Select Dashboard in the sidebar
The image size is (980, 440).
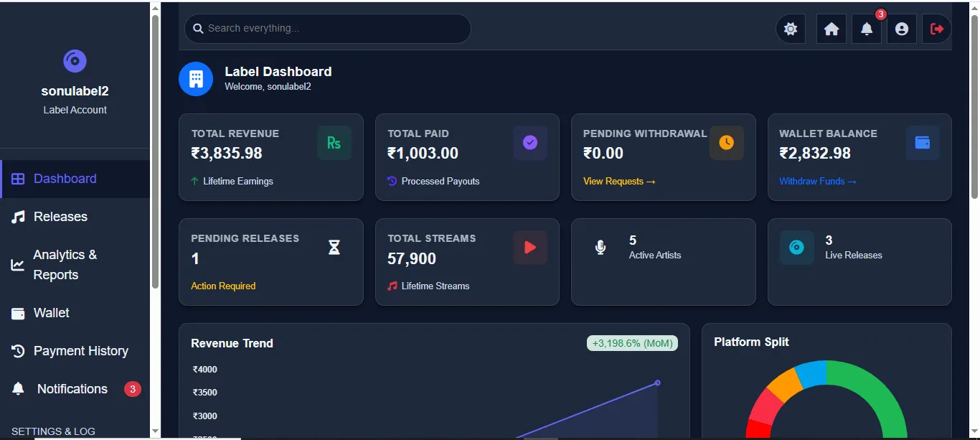pos(75,179)
